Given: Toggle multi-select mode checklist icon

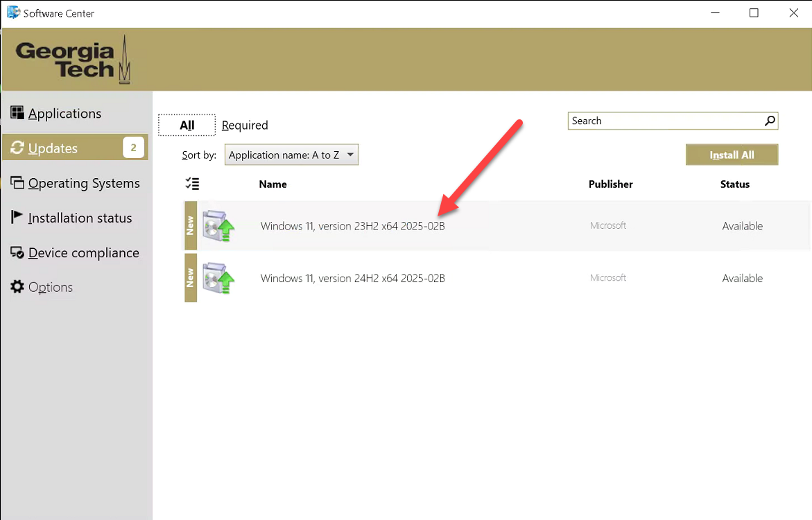Looking at the screenshot, I should [192, 183].
